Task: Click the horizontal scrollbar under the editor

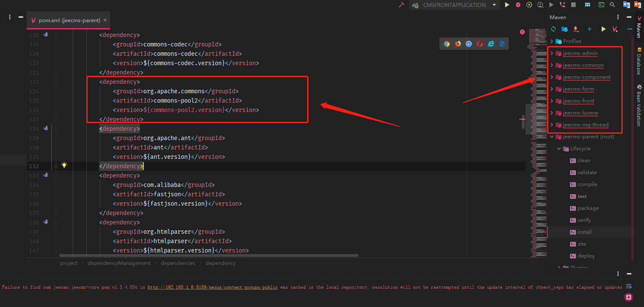Action: coord(208,255)
